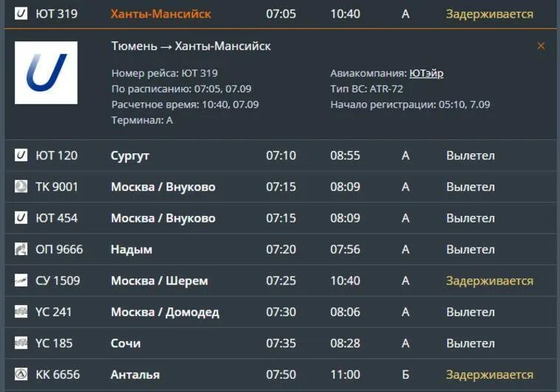Click UTair icon next to ЮТ 454
The height and width of the screenshot is (392, 560).
(x=21, y=218)
